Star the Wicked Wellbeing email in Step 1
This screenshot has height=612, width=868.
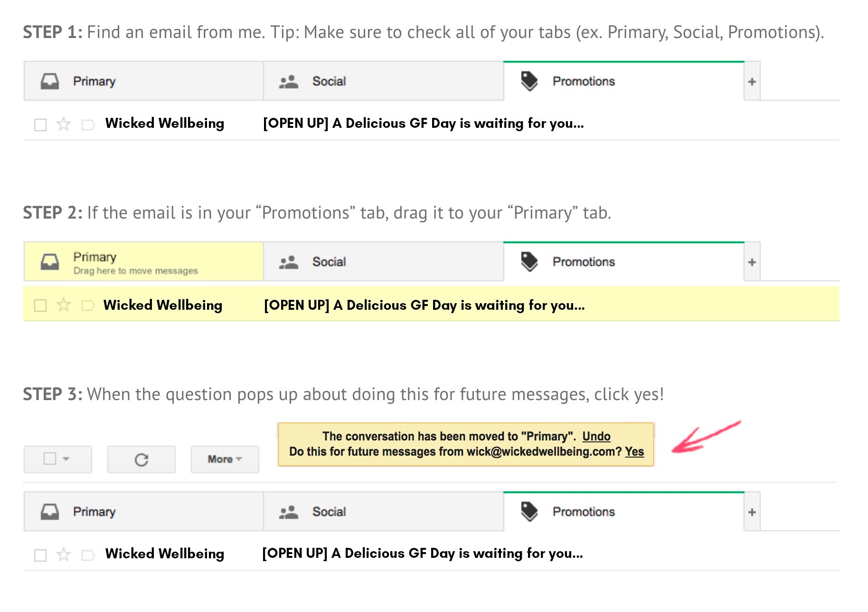(64, 124)
